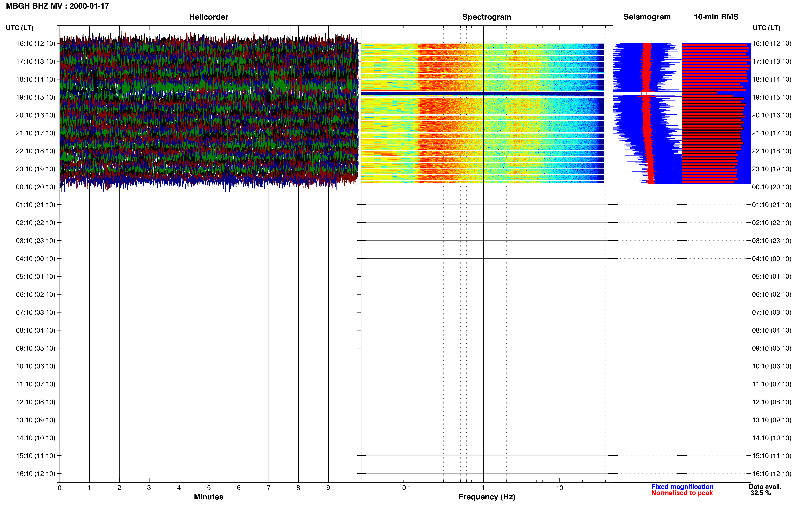Image resolution: width=812 pixels, height=508 pixels.
Task: Click the 10 frequency tick label
Action: (x=559, y=487)
